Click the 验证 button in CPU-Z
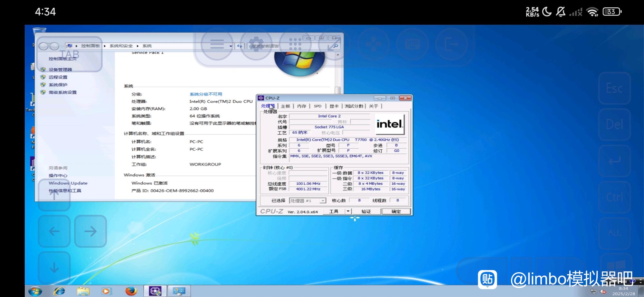Image resolution: width=644 pixels, height=297 pixels. click(x=366, y=211)
